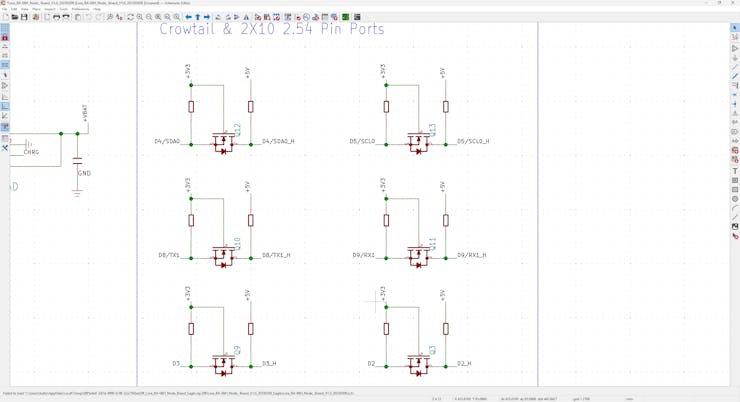Screen dimensions: 740x402
Task: Open the Place menu
Action: point(36,9)
